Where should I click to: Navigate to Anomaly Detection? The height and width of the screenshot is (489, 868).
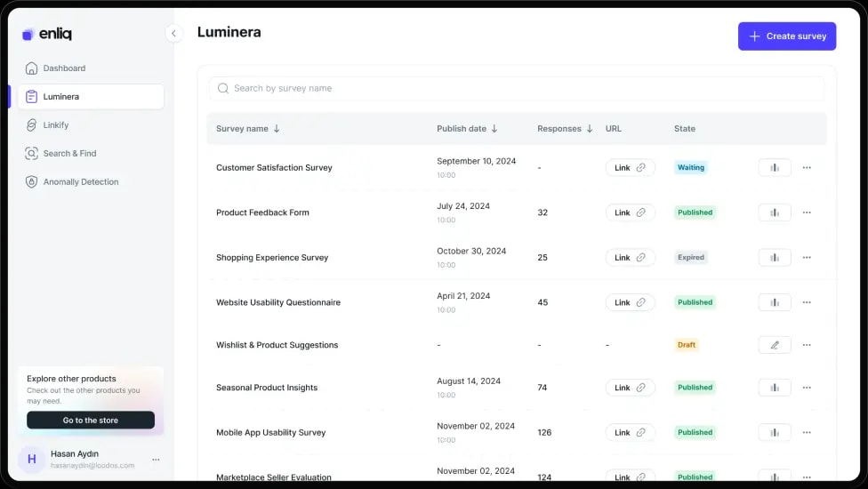pos(80,182)
